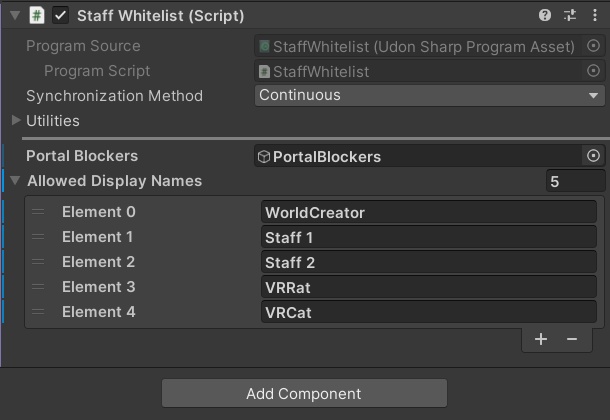
Task: Click the Program Source object picker icon
Action: click(x=594, y=46)
